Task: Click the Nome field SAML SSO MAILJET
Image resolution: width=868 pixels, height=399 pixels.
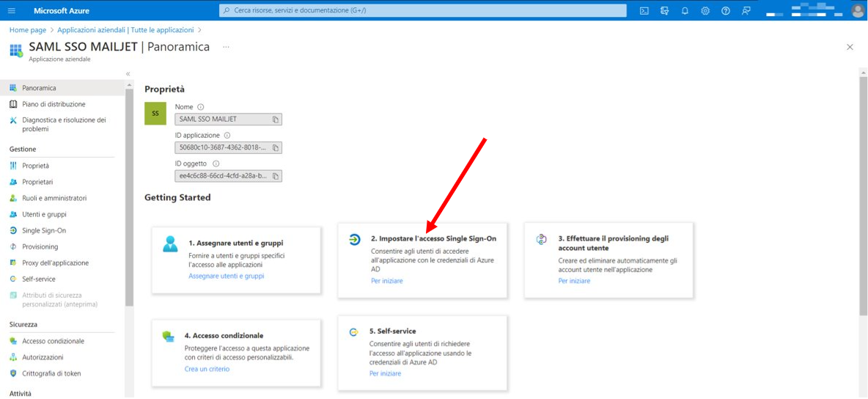Action: pyautogui.click(x=228, y=119)
